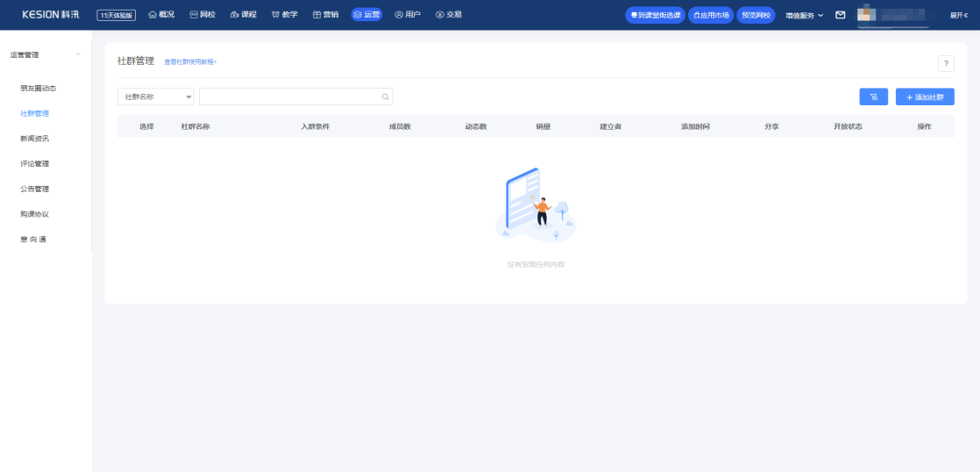Go to 网校 menu
The width and height of the screenshot is (980, 472).
point(202,14)
